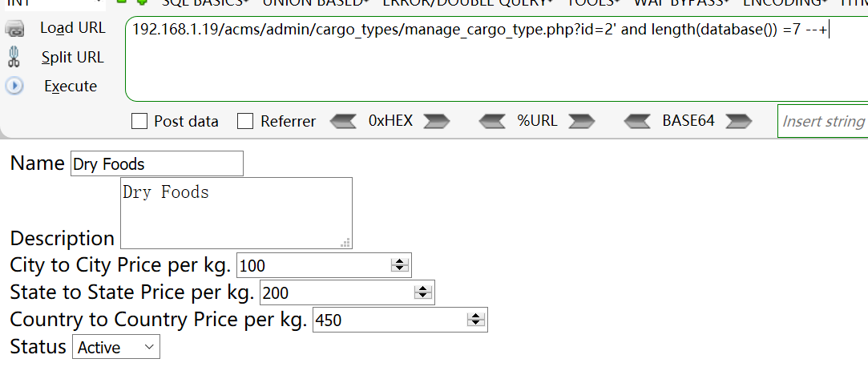Open the TOOLS menu
The height and width of the screenshot is (391, 868).
click(x=594, y=2)
